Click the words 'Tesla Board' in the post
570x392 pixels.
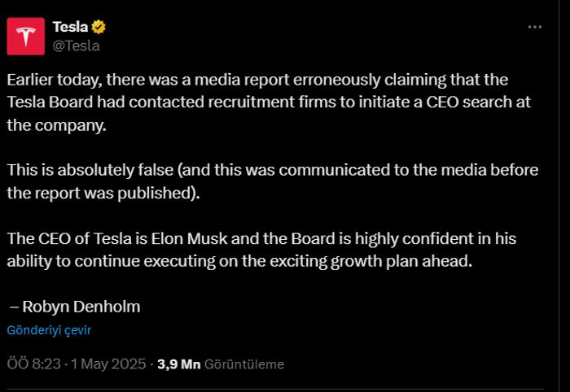pyautogui.click(x=50, y=102)
